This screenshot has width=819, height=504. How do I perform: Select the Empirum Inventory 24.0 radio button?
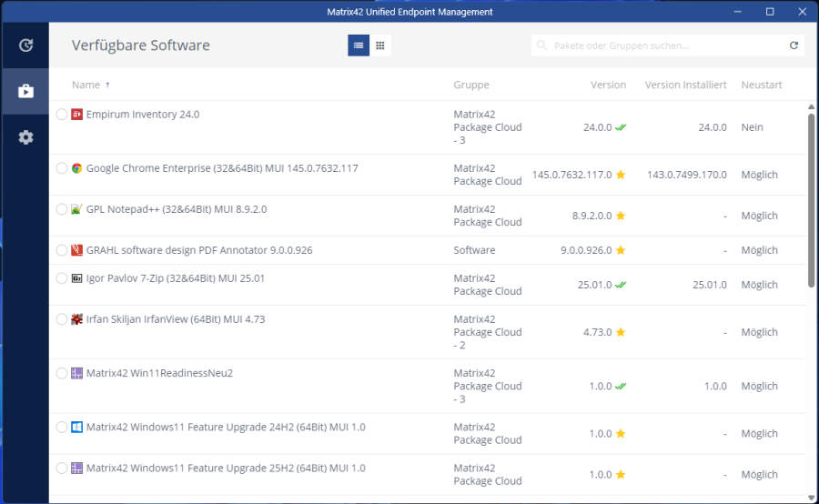pyautogui.click(x=62, y=115)
